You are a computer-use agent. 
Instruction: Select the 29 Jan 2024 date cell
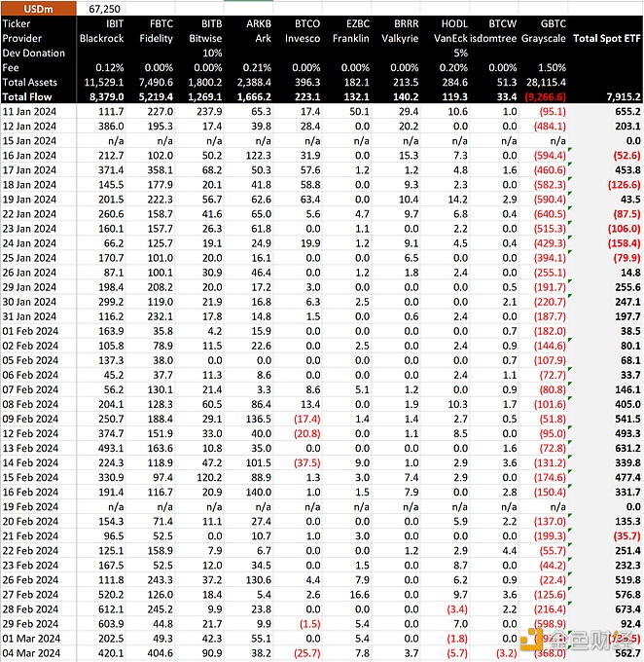29,287
